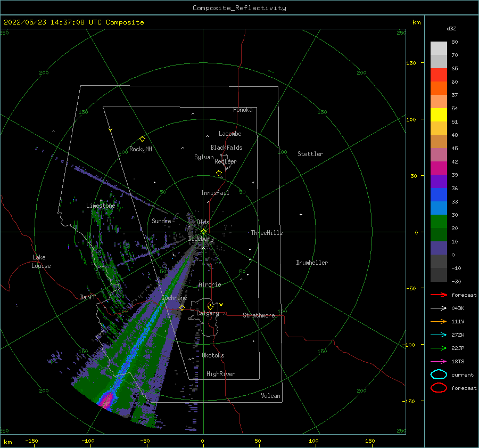The height and width of the screenshot is (448, 479).
Task: Click the red forecast arrow in legend
Action: pyautogui.click(x=439, y=295)
